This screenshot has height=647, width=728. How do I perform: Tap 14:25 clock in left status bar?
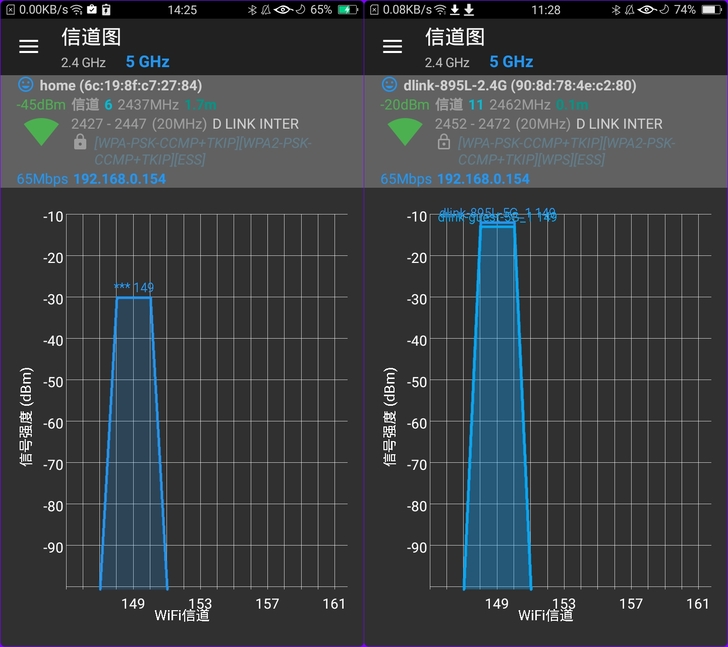182,10
